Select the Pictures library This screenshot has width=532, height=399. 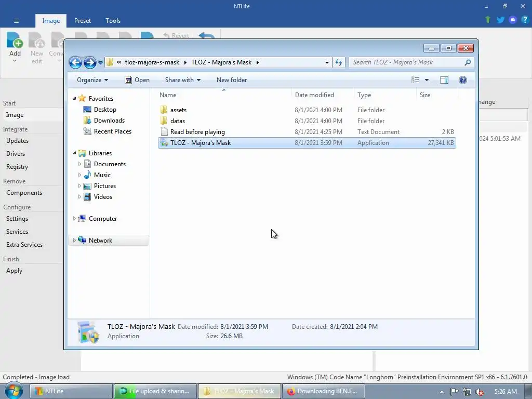104,186
